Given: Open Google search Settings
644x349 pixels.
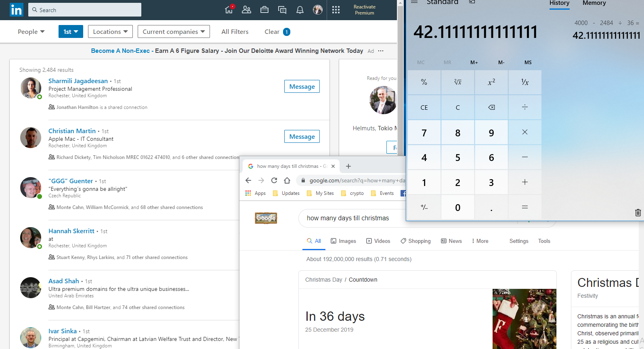Looking at the screenshot, I should click(519, 241).
